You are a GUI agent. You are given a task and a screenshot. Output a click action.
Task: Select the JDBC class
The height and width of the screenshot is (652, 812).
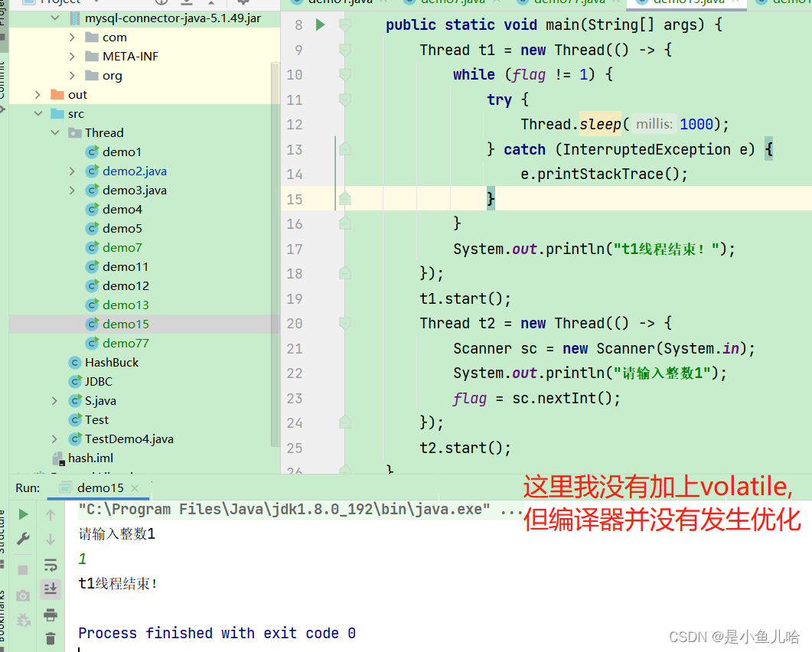point(99,382)
